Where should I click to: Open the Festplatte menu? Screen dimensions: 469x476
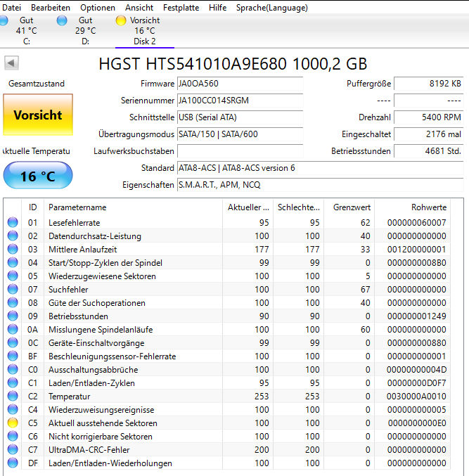[x=181, y=8]
